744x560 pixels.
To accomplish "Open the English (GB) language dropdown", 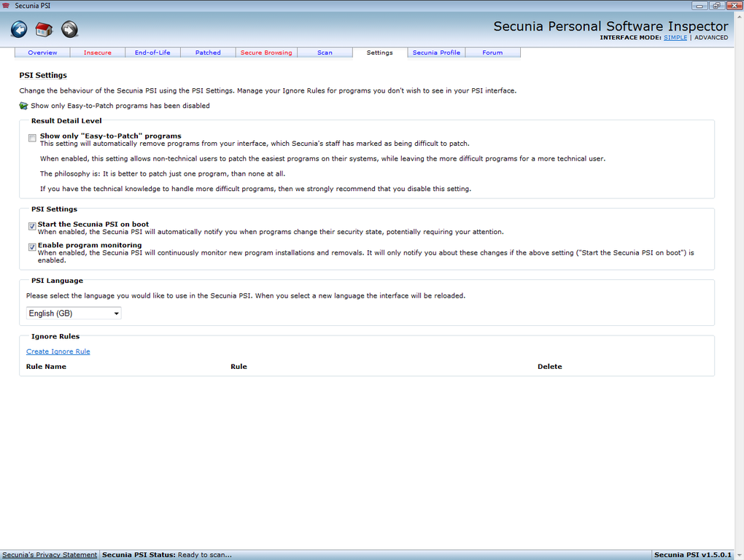I will pos(74,314).
